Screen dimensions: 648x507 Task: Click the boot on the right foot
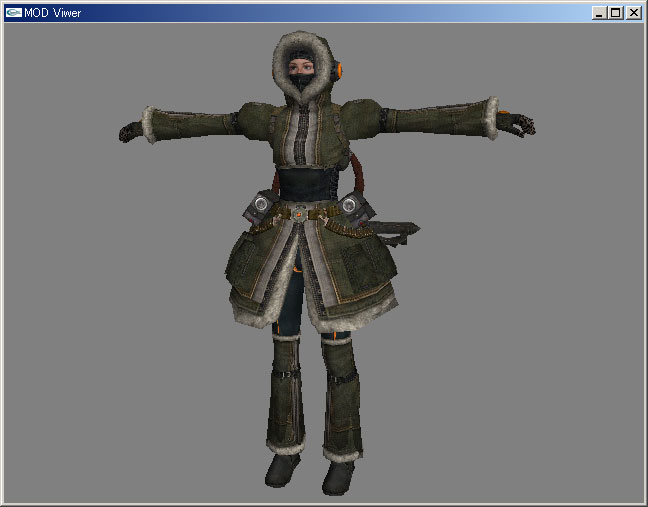click(x=336, y=477)
